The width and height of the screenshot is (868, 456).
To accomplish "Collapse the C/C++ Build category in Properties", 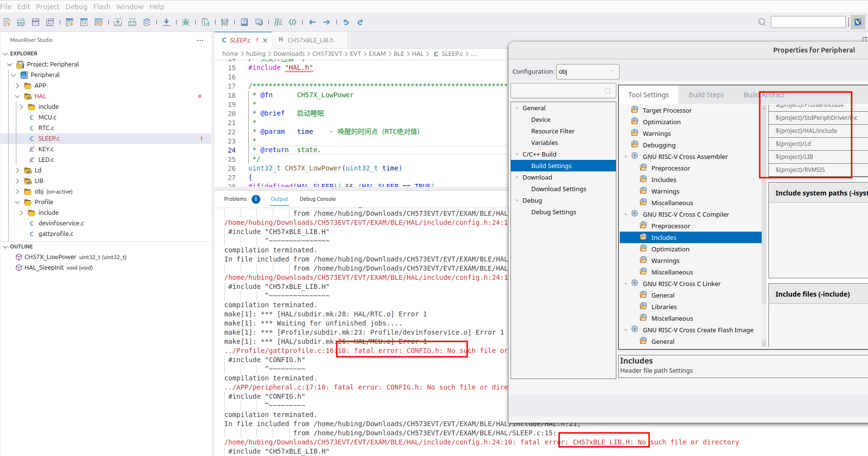I will [517, 155].
